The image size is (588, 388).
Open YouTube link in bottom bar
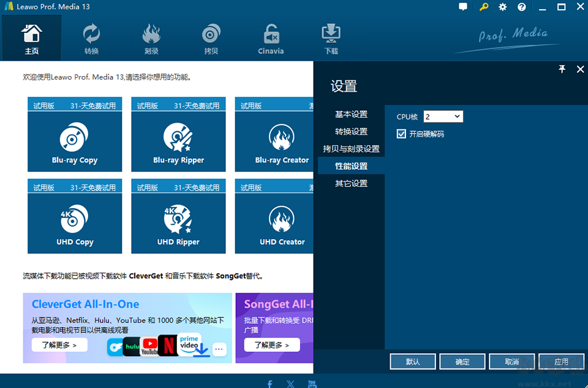point(312,384)
